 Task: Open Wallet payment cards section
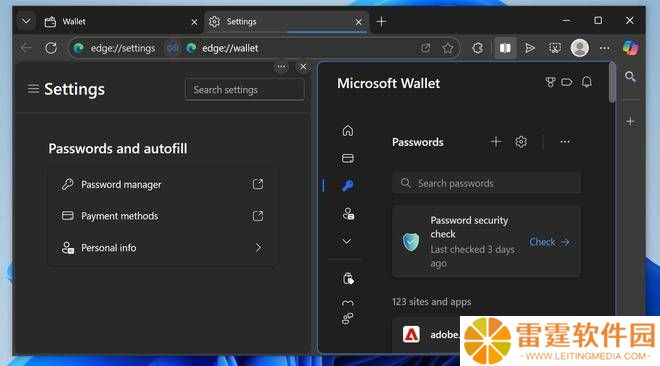point(348,158)
